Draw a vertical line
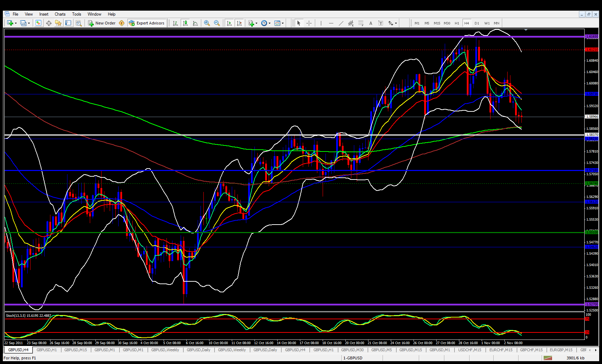The width and height of the screenshot is (602, 364). tap(321, 23)
